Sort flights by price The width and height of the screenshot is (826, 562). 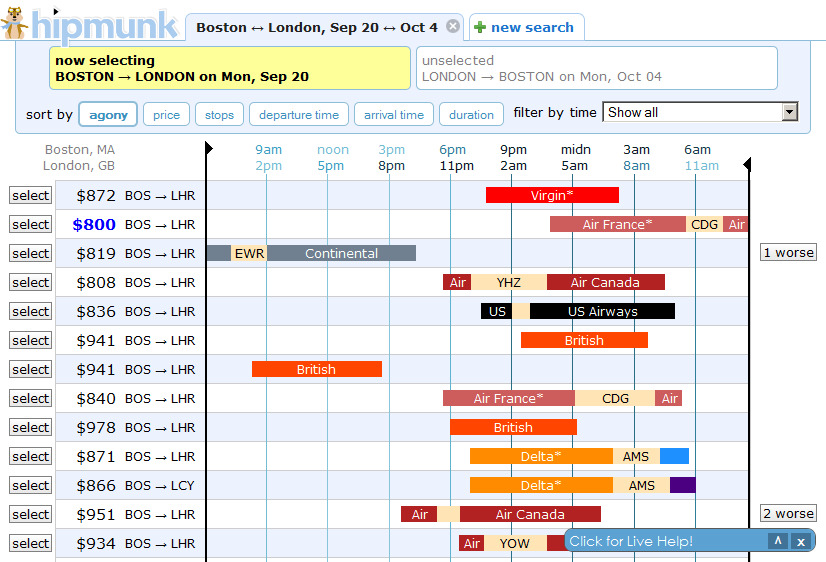(x=166, y=115)
